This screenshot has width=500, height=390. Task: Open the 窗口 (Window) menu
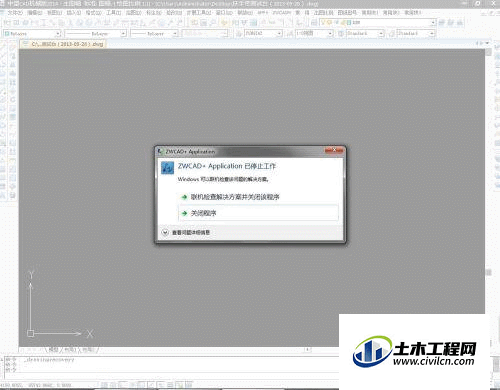coord(224,13)
